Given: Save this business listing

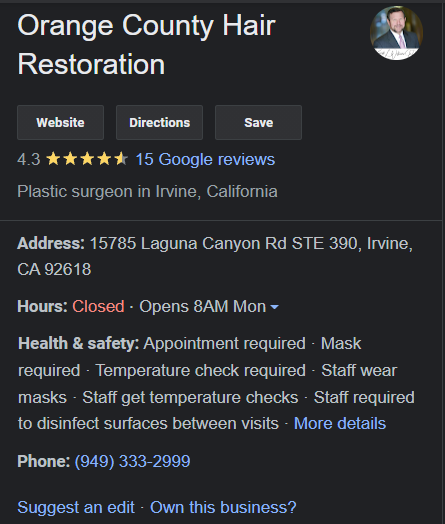Looking at the screenshot, I should pos(258,122).
